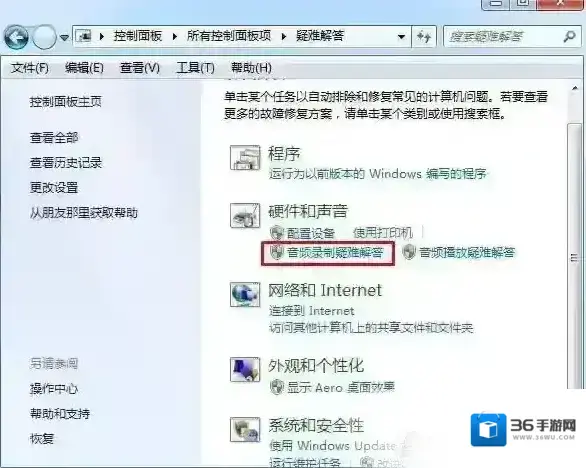Expand the recent pages dropdown near navigation buttons

tap(64, 38)
